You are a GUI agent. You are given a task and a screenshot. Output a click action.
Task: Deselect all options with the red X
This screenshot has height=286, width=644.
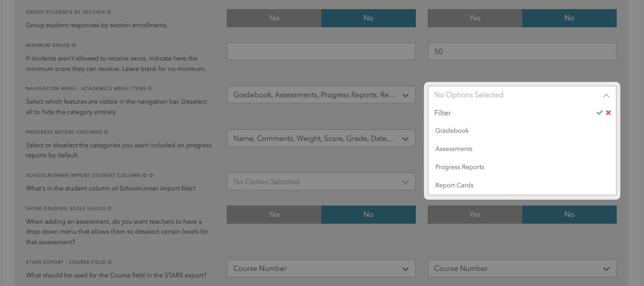(609, 113)
